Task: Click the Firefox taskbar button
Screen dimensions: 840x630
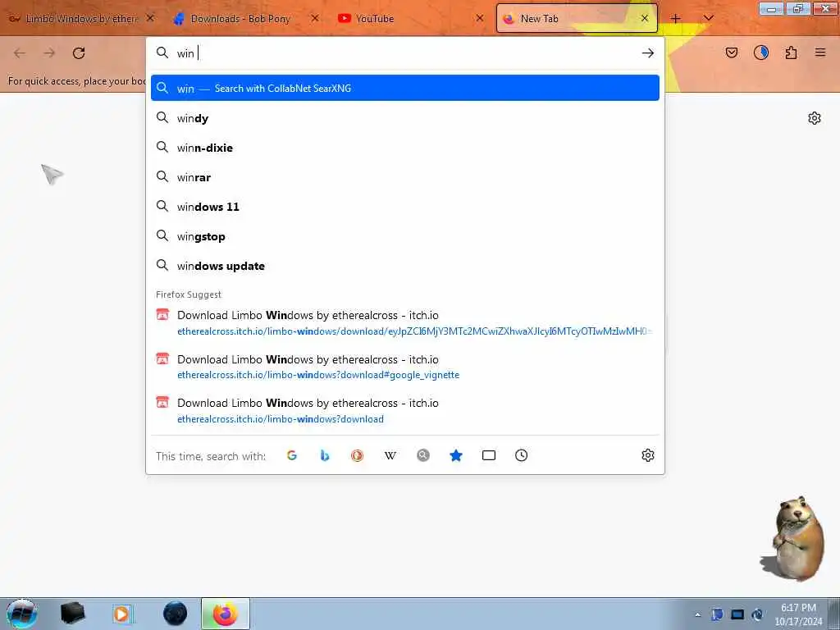Action: click(x=226, y=614)
